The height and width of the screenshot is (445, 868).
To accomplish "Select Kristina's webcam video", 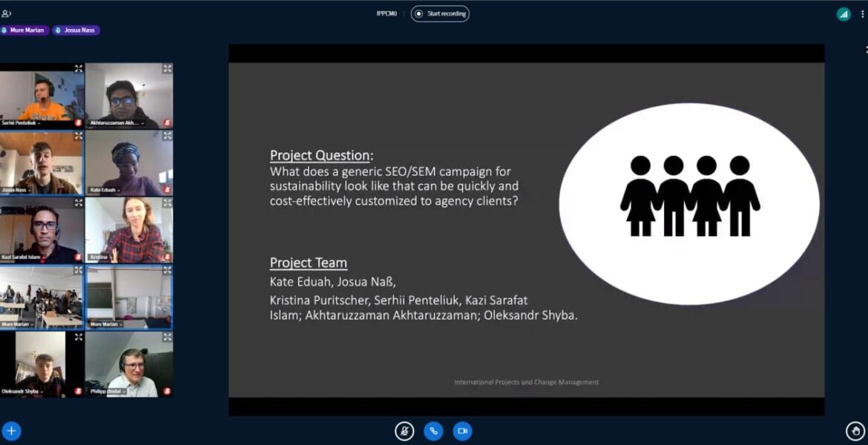I will [129, 230].
